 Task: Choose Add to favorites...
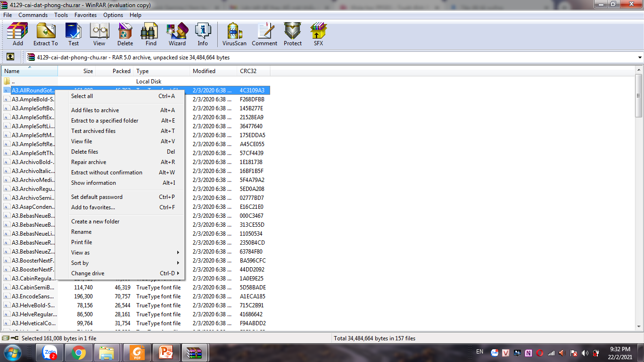coord(119,207)
